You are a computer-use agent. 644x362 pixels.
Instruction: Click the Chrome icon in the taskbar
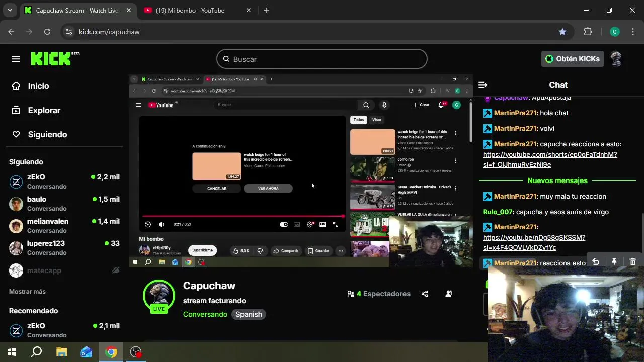(111, 352)
